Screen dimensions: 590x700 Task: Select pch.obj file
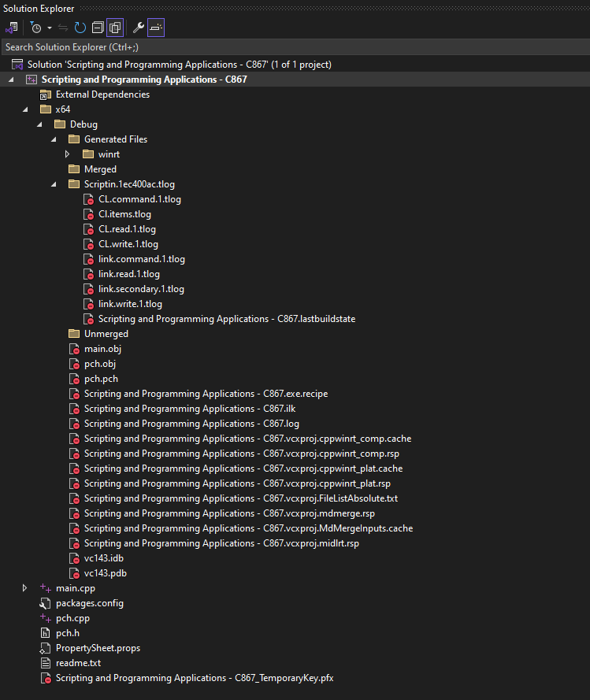pos(100,364)
